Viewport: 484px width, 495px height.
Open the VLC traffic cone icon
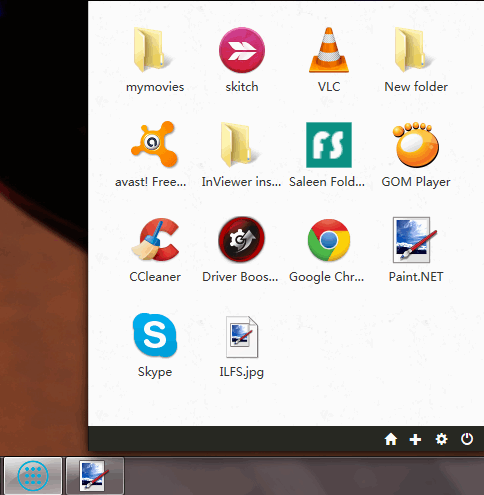tap(329, 50)
